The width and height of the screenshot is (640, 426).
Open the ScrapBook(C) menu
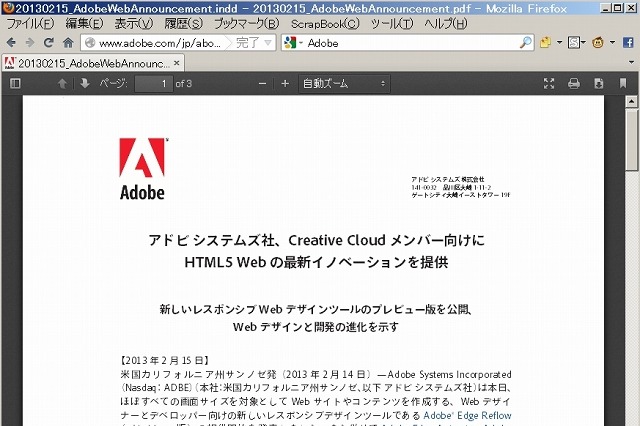pyautogui.click(x=325, y=24)
